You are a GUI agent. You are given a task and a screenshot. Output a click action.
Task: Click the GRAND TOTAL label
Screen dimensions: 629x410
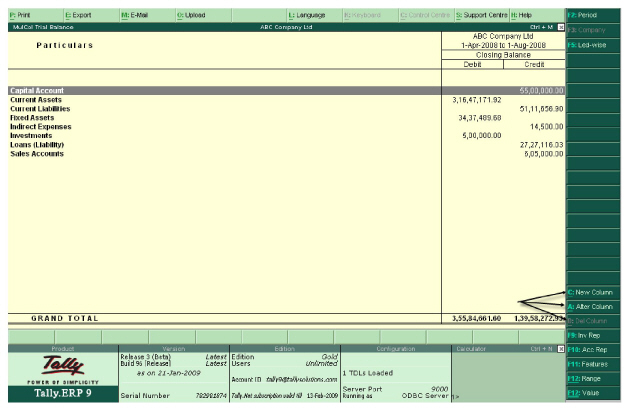(x=65, y=319)
